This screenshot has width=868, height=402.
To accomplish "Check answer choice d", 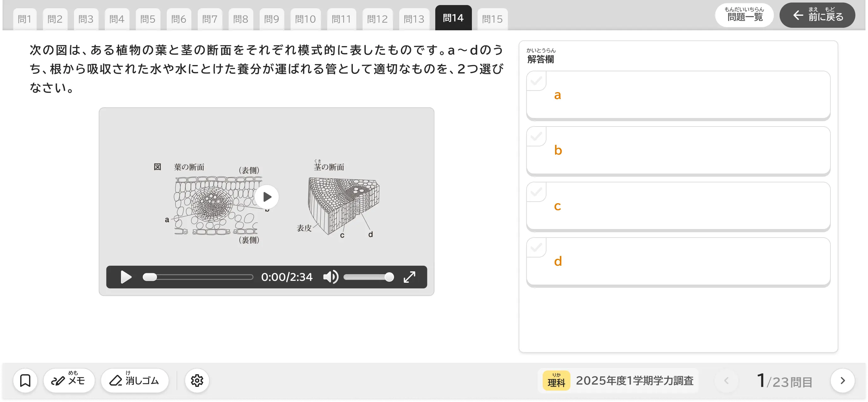I will tap(536, 248).
